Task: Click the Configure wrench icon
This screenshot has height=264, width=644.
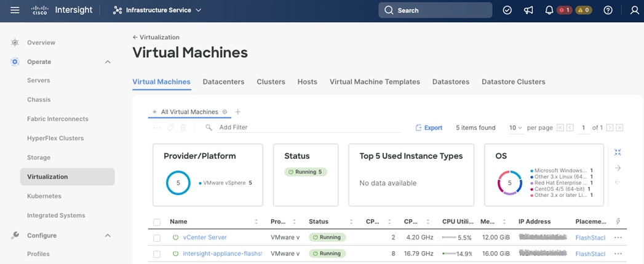Action: [x=15, y=235]
